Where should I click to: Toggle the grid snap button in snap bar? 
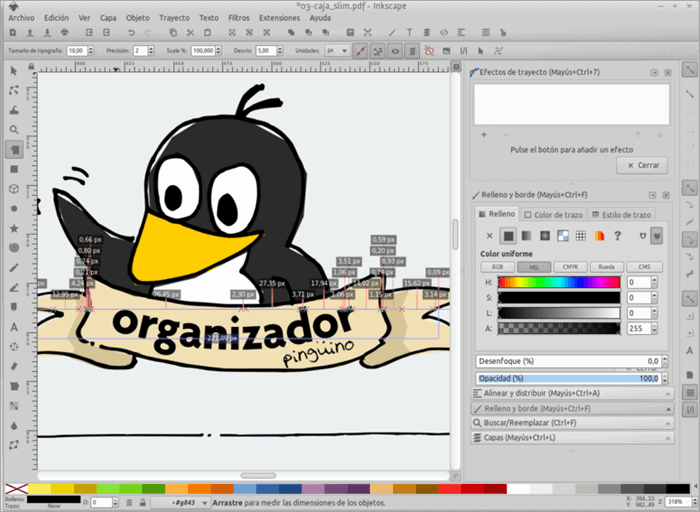click(690, 392)
